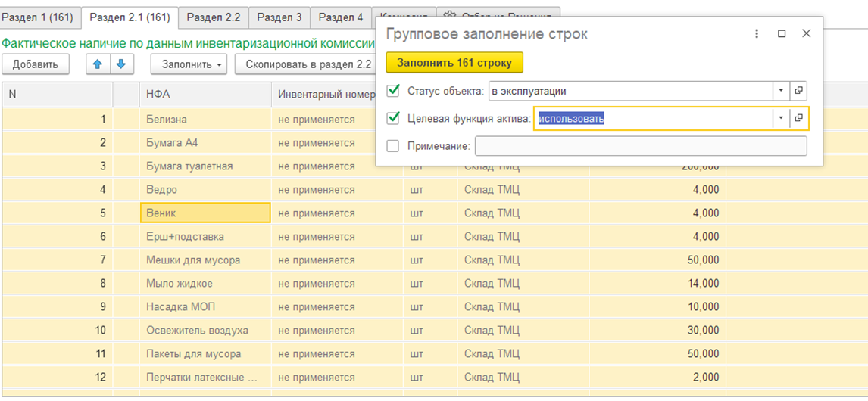
Task: Focus the Статус объекта input field
Action: pyautogui.click(x=631, y=90)
